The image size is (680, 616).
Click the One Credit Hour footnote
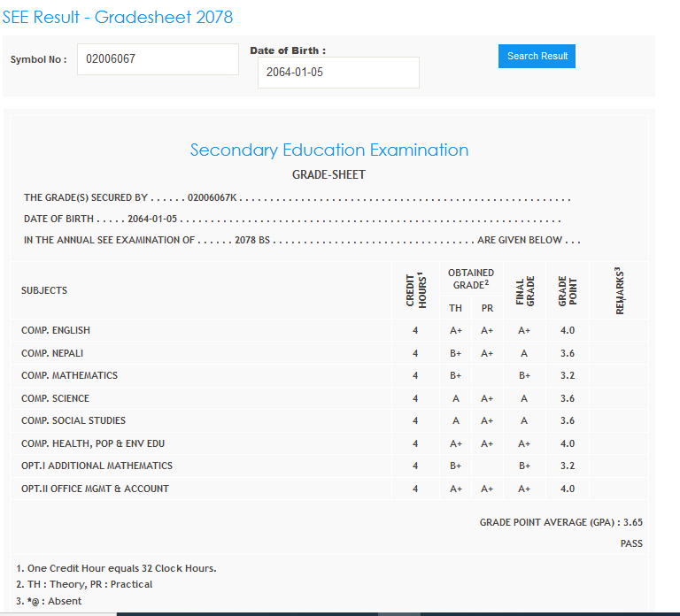click(116, 568)
